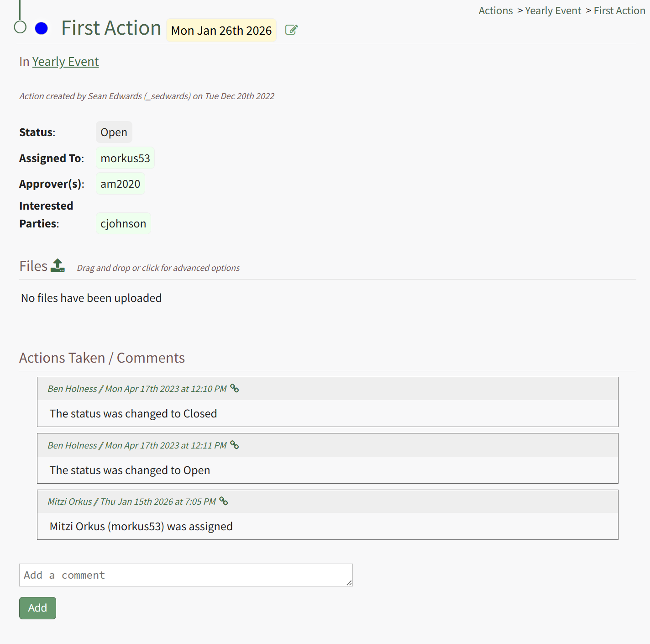Toggle the hollow circle timeline marker
This screenshot has width=650, height=644.
pyautogui.click(x=20, y=27)
